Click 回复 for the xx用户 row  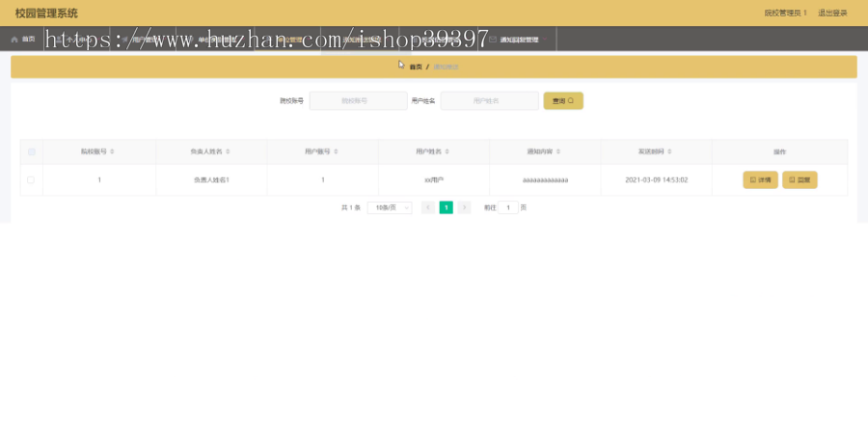coord(800,180)
